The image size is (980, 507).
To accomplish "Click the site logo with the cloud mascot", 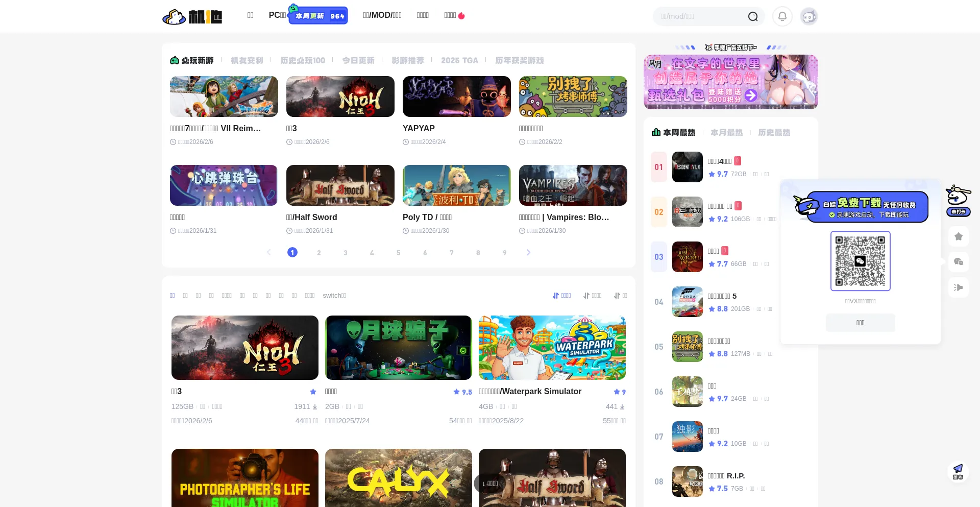I will 192,16.
